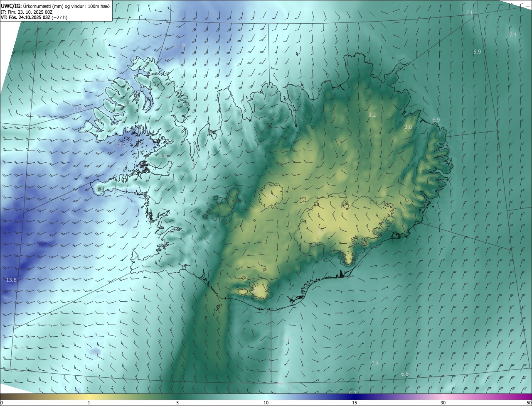This screenshot has height=406, width=532.
Task: Select the 6.9 value label on the east coast
Action: click(x=436, y=120)
